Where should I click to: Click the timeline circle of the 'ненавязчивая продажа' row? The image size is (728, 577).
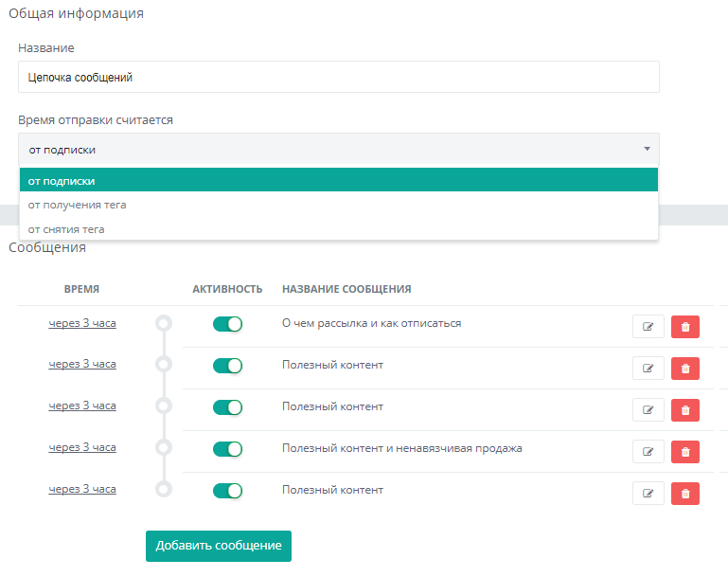(164, 448)
